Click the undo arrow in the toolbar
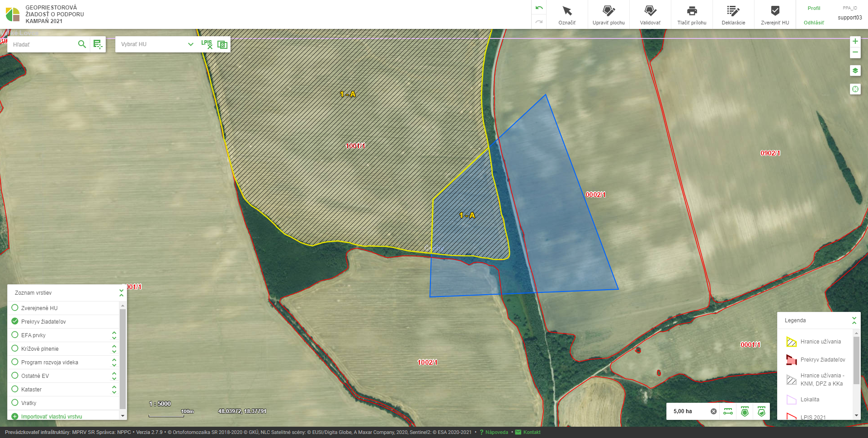The width and height of the screenshot is (868, 438). tap(539, 8)
